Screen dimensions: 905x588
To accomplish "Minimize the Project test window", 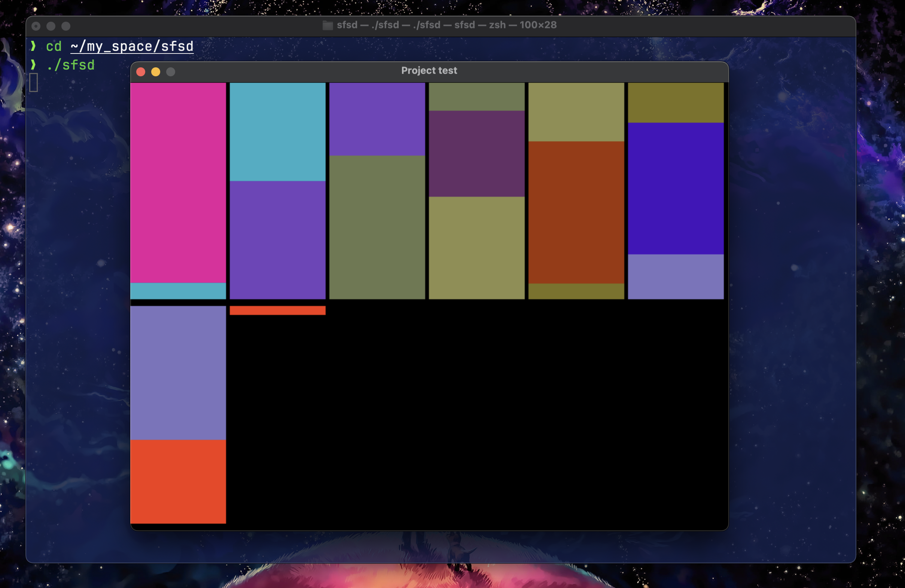I will point(156,72).
